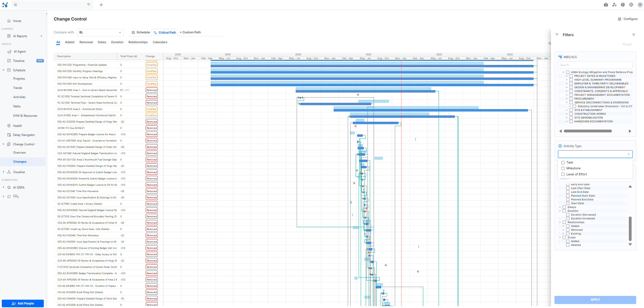The image size is (644, 308).
Task: Expand the AI QSRA sidebar section
Action: tap(3, 187)
